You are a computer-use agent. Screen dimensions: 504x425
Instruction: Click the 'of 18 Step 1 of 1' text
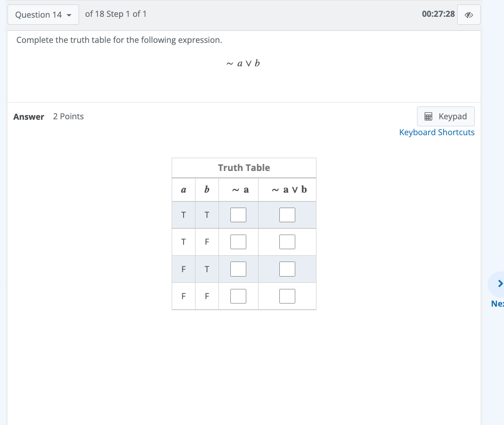point(116,14)
